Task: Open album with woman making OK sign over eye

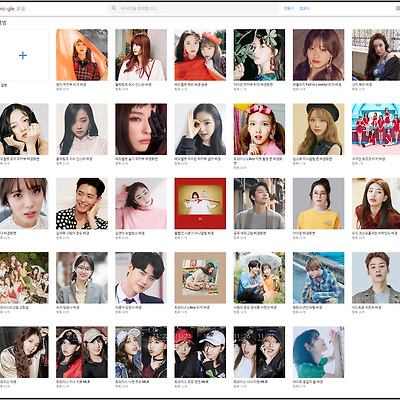Action: point(200,129)
